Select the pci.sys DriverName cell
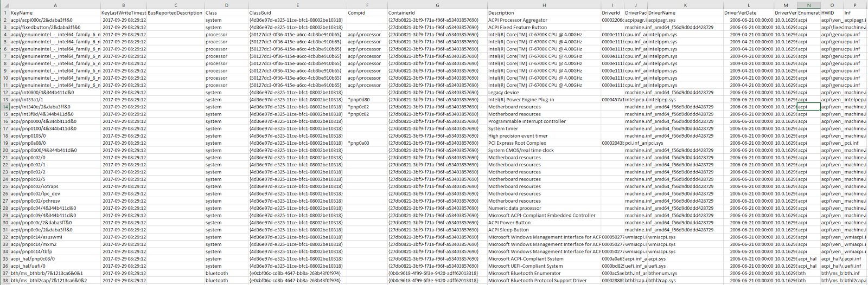 [x=685, y=143]
